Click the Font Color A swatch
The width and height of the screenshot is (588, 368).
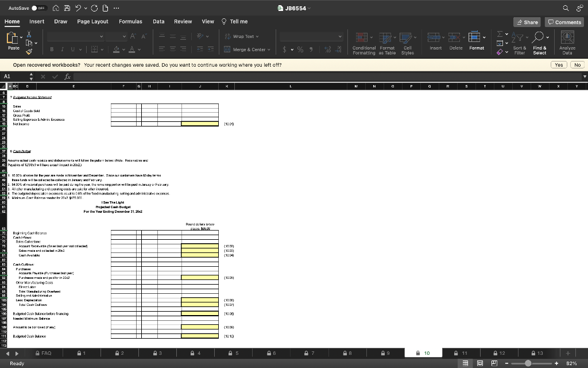pos(131,49)
